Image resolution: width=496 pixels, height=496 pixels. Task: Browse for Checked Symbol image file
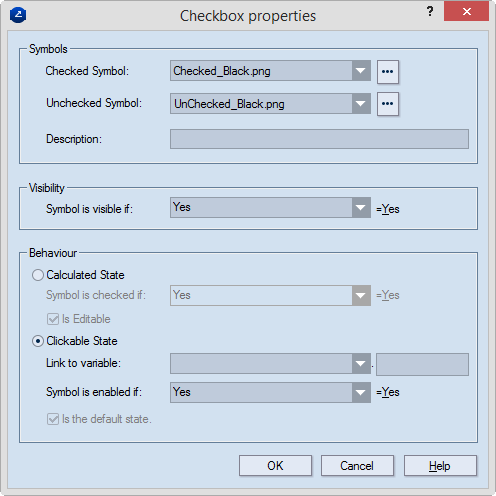click(388, 72)
